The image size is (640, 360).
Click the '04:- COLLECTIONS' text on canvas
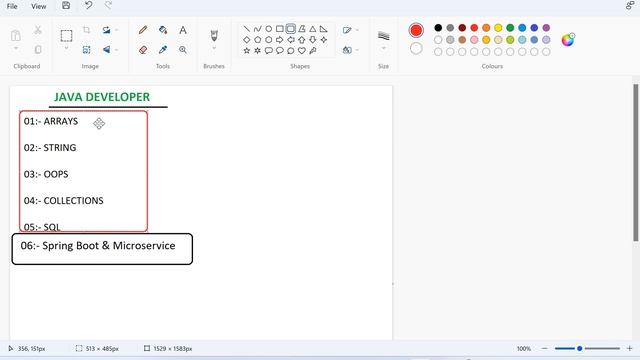64,201
